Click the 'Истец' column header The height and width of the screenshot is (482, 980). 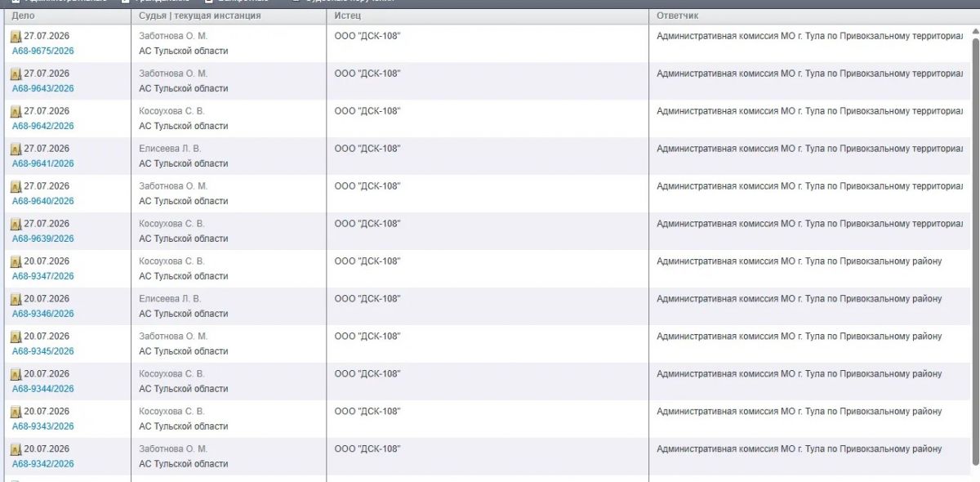pos(488,16)
